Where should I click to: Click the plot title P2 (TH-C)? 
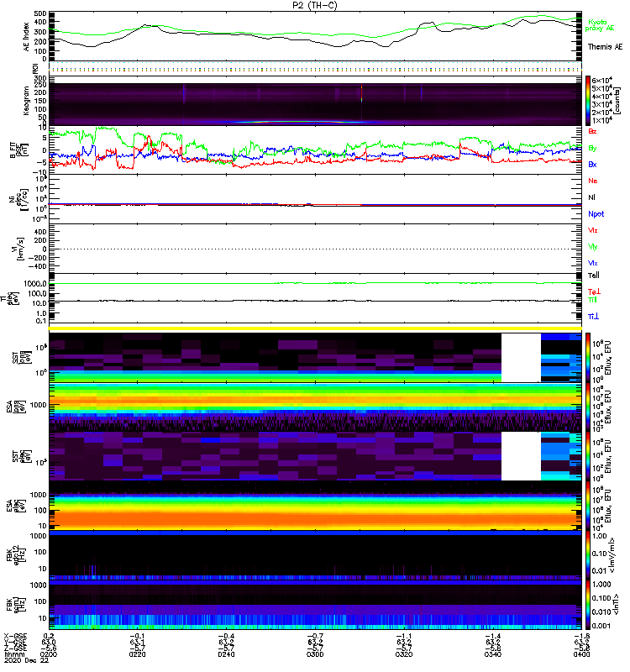click(315, 5)
